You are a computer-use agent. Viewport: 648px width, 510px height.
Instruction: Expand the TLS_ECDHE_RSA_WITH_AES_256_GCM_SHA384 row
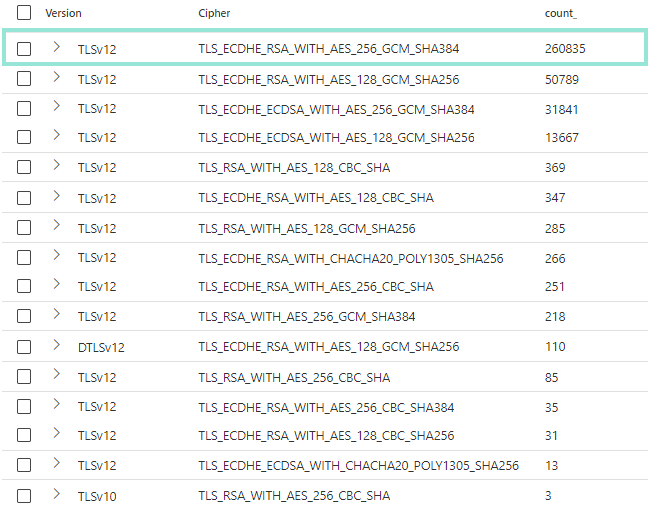coord(56,47)
